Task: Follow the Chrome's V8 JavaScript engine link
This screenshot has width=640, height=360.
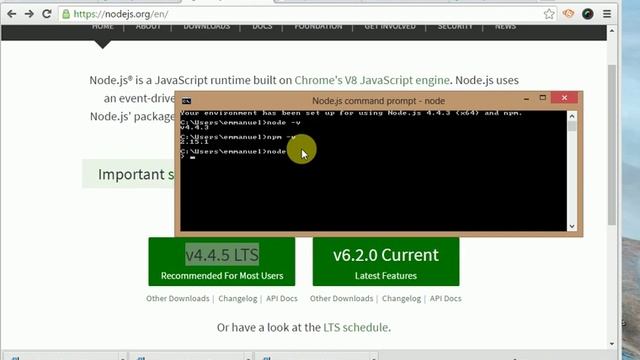Action: coord(372,80)
